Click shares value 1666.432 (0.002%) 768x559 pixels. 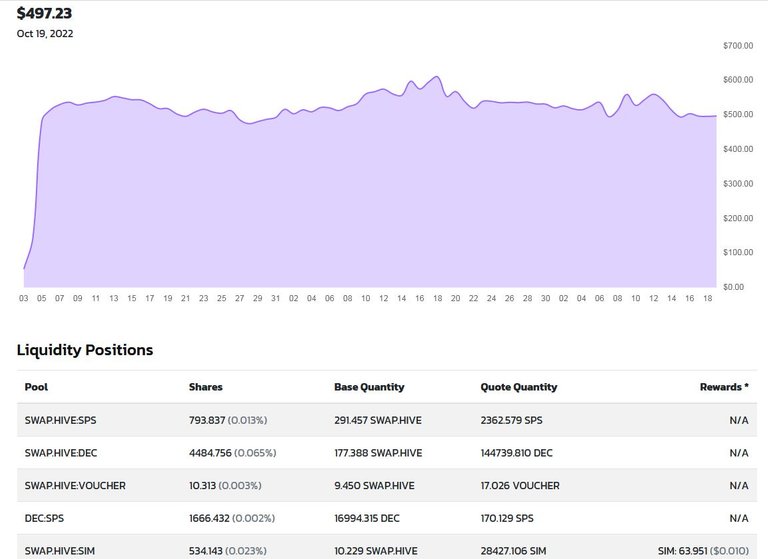[x=232, y=518]
